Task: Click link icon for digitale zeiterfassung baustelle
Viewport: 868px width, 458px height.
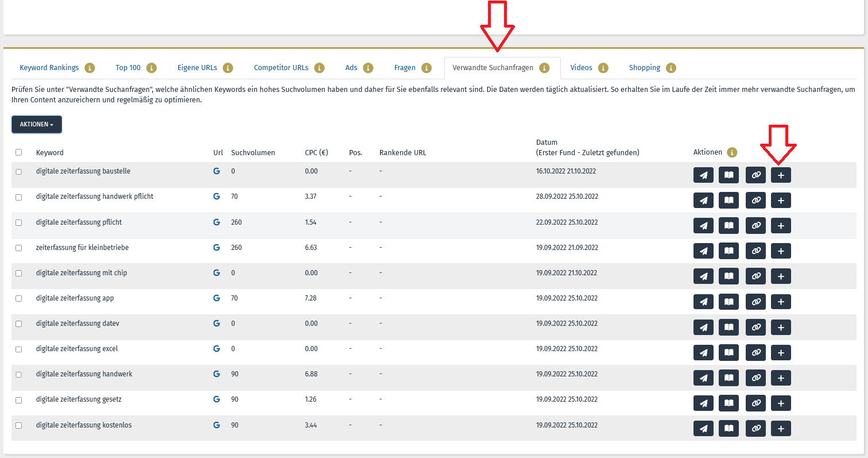Action: (755, 175)
